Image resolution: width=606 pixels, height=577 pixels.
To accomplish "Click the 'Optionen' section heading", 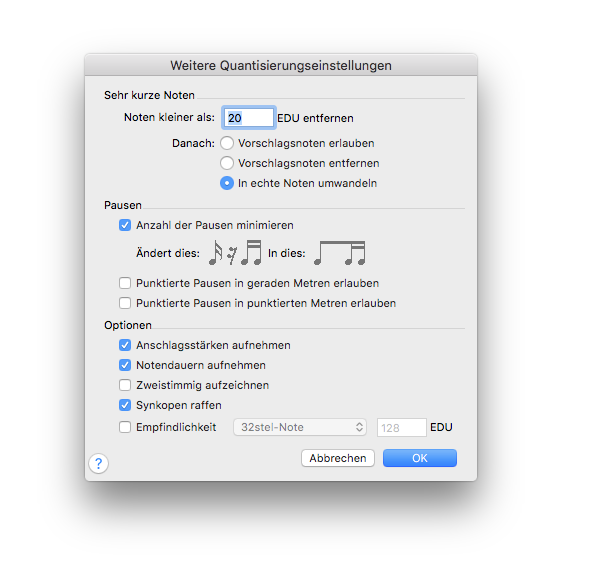I will tap(128, 325).
